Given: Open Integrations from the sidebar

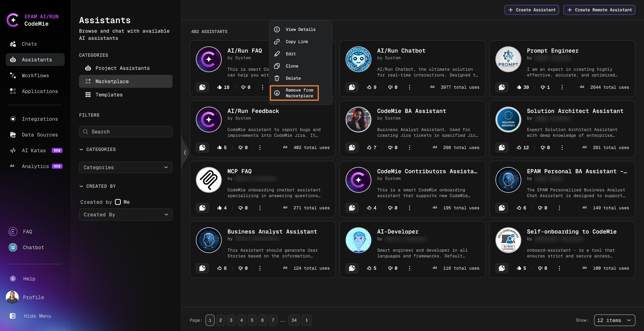Looking at the screenshot, I should pyautogui.click(x=40, y=119).
